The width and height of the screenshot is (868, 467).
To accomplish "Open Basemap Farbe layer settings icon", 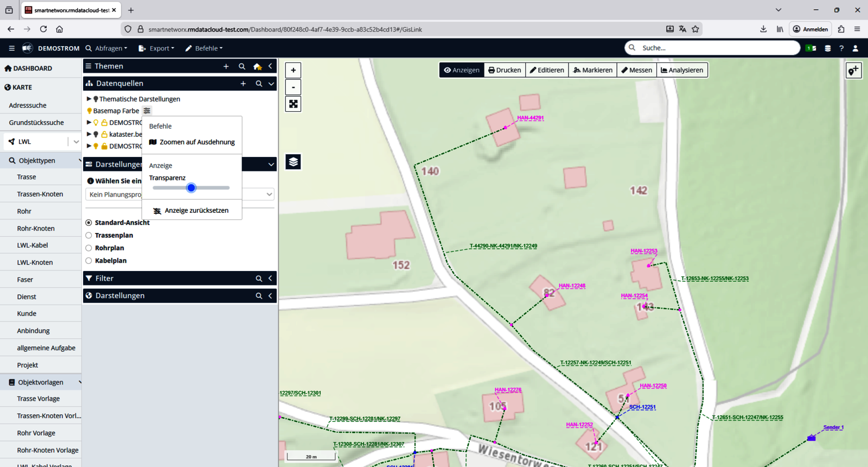I will (147, 111).
